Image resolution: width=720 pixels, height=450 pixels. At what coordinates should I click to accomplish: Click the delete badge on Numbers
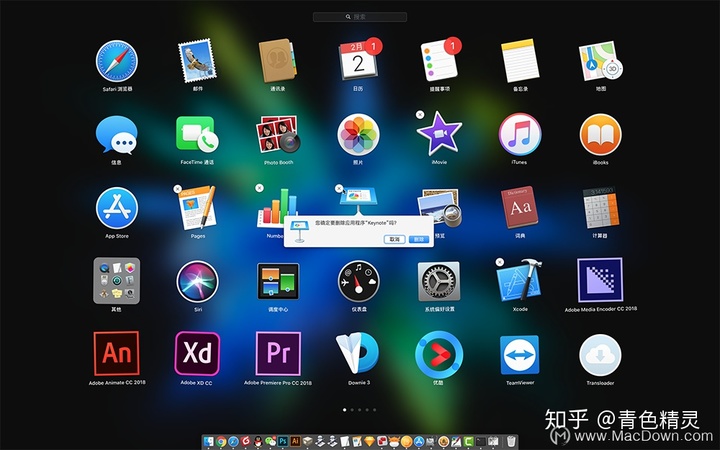(259, 188)
